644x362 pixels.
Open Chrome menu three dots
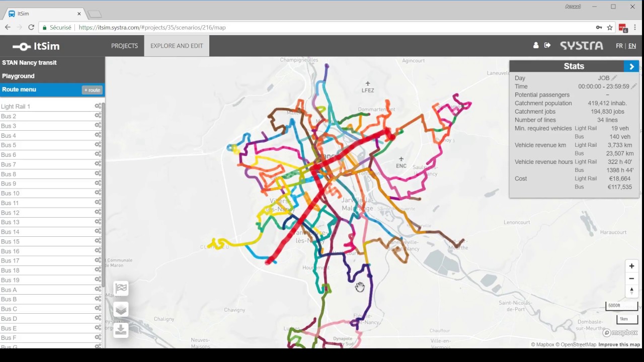pyautogui.click(x=635, y=28)
